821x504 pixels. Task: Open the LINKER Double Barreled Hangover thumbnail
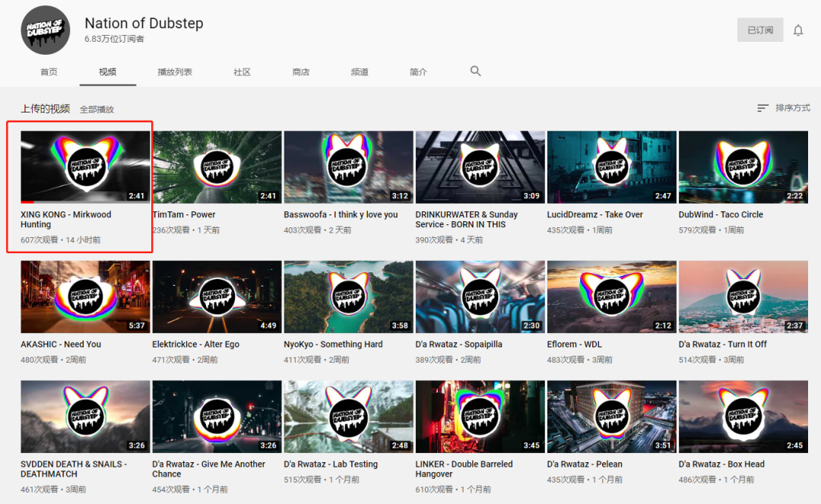click(480, 417)
